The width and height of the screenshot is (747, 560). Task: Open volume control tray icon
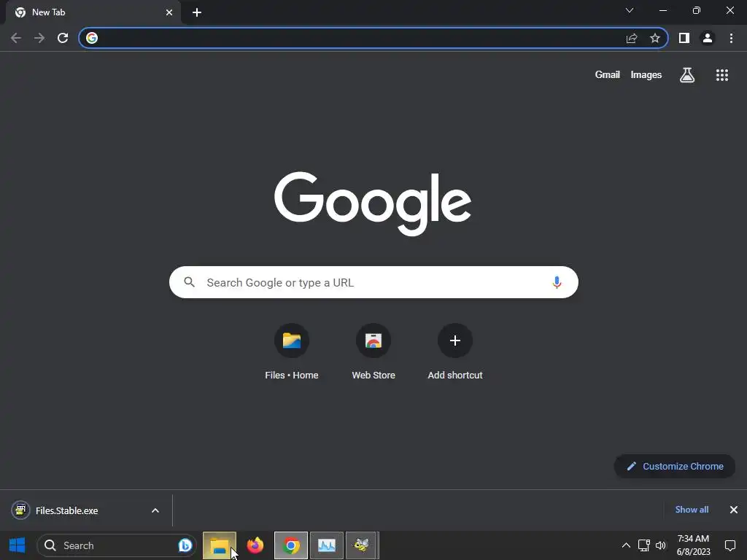click(661, 545)
